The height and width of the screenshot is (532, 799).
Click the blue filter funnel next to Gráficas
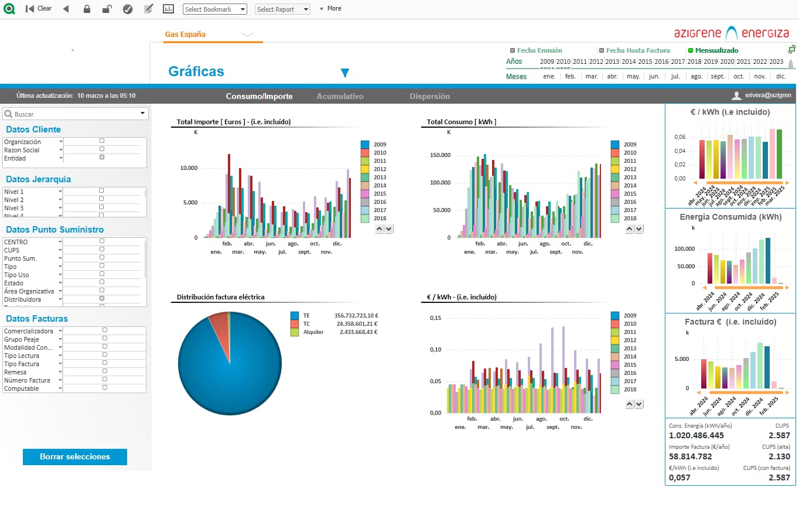pos(345,73)
